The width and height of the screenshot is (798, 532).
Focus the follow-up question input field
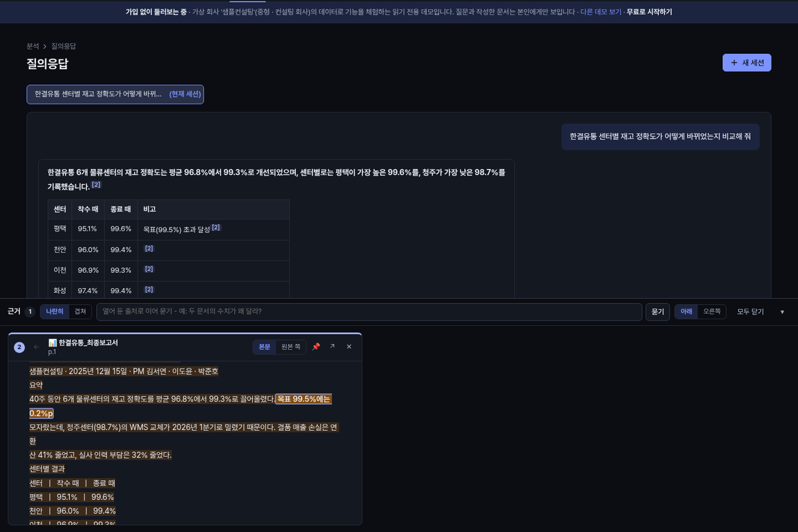369,312
